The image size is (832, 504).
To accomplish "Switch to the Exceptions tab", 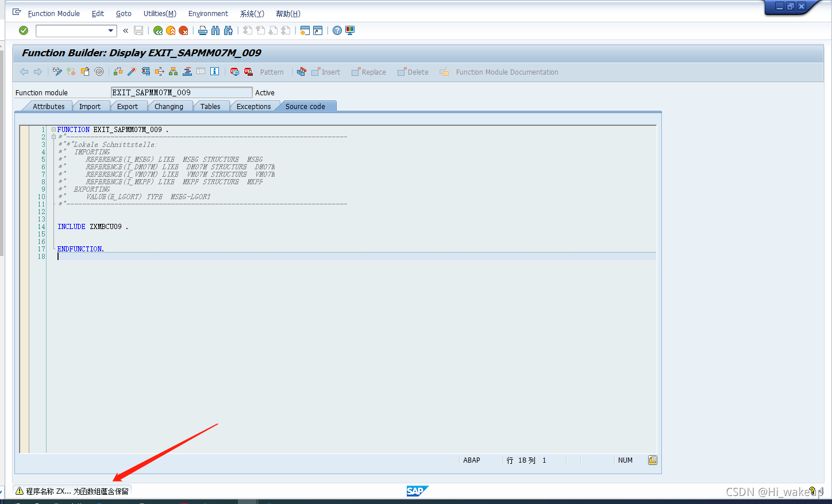I will [x=253, y=106].
